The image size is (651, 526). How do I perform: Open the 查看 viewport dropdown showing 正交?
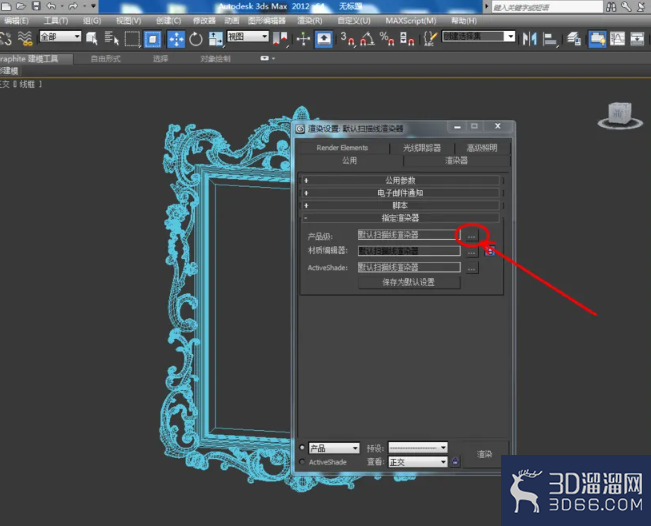click(418, 462)
